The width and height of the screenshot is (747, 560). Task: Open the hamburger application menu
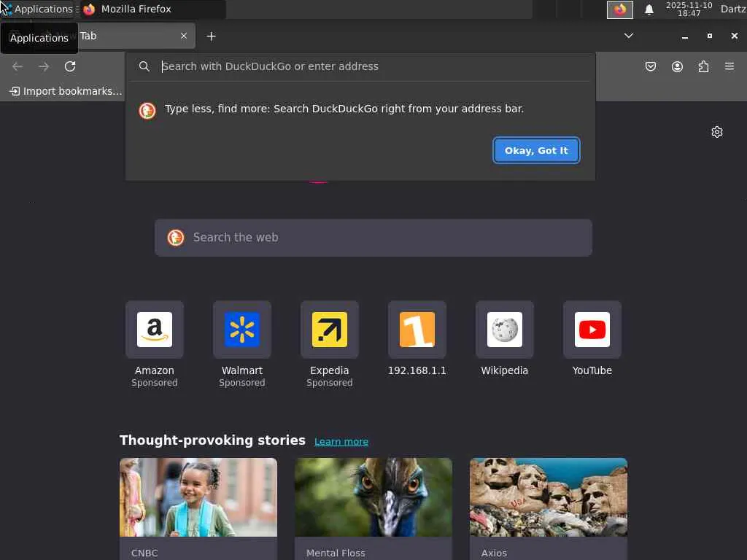[729, 66]
